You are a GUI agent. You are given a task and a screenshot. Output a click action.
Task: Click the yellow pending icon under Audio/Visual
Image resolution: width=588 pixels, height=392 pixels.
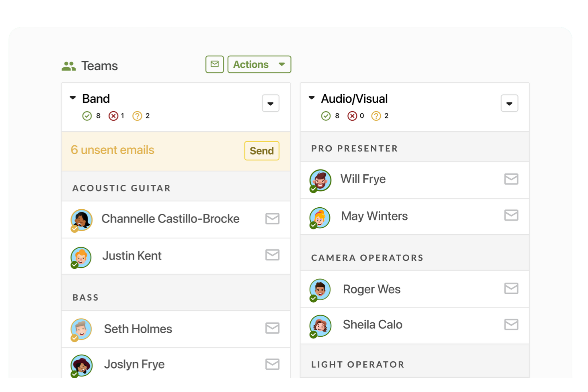pos(376,116)
